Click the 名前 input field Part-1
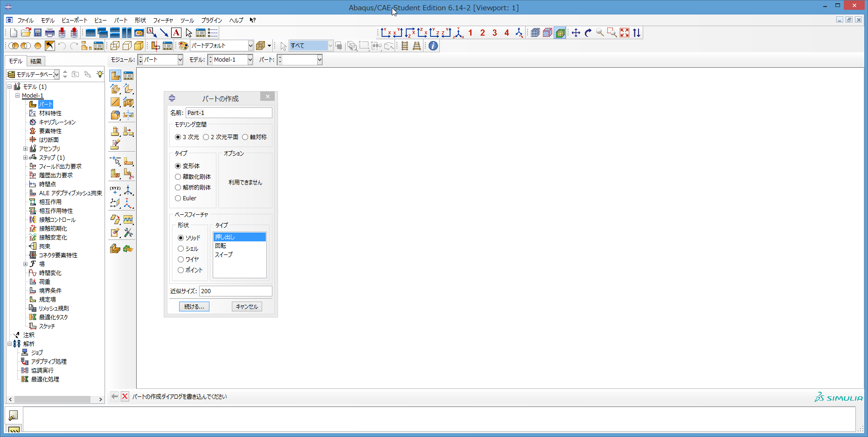 (x=229, y=113)
